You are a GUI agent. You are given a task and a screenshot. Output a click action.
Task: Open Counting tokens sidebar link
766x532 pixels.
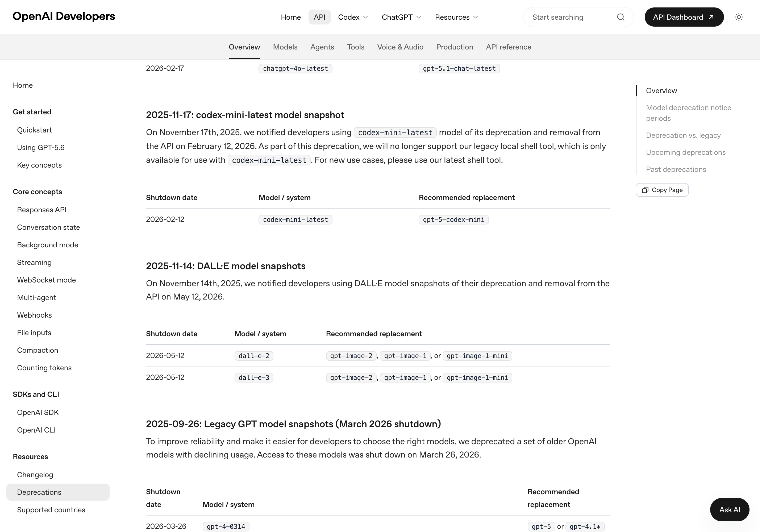[x=44, y=368]
